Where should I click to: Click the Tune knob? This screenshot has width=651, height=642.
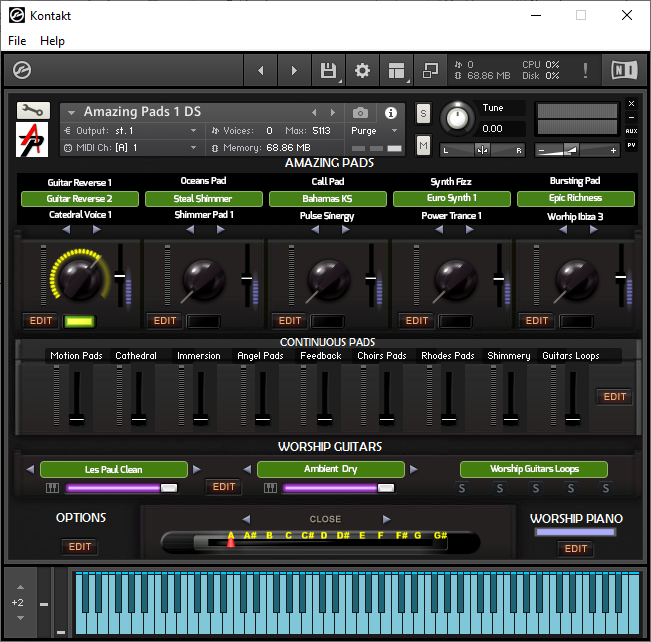click(457, 118)
